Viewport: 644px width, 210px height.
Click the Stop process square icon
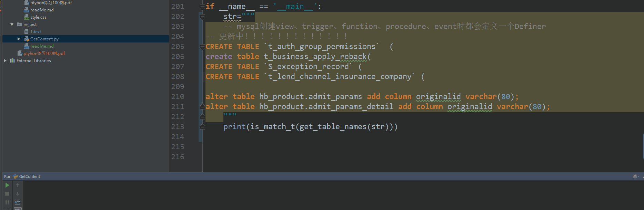click(x=7, y=194)
